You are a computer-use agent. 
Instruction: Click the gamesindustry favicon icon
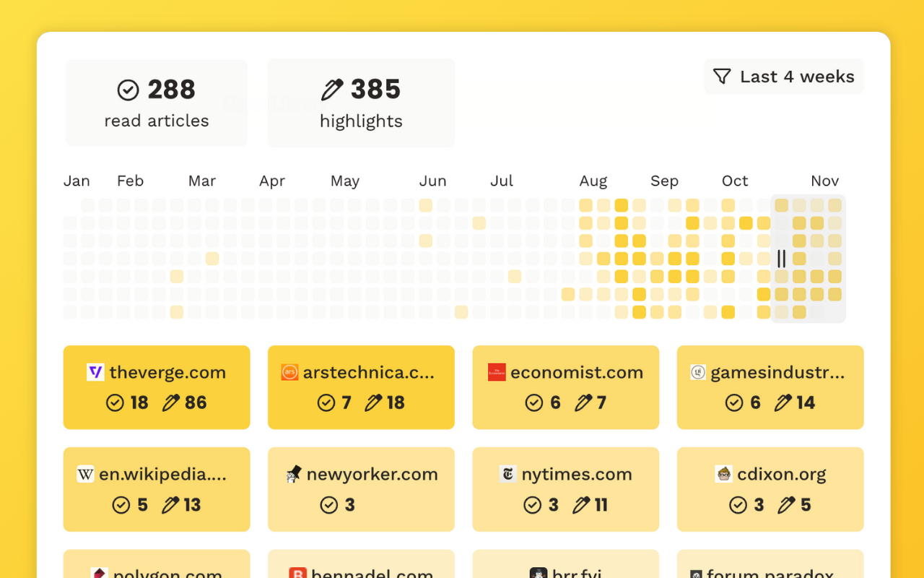click(697, 372)
